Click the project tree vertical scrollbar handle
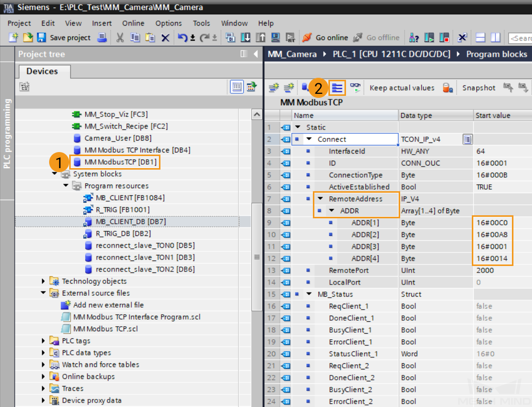The height and width of the screenshot is (407, 532). (x=257, y=257)
